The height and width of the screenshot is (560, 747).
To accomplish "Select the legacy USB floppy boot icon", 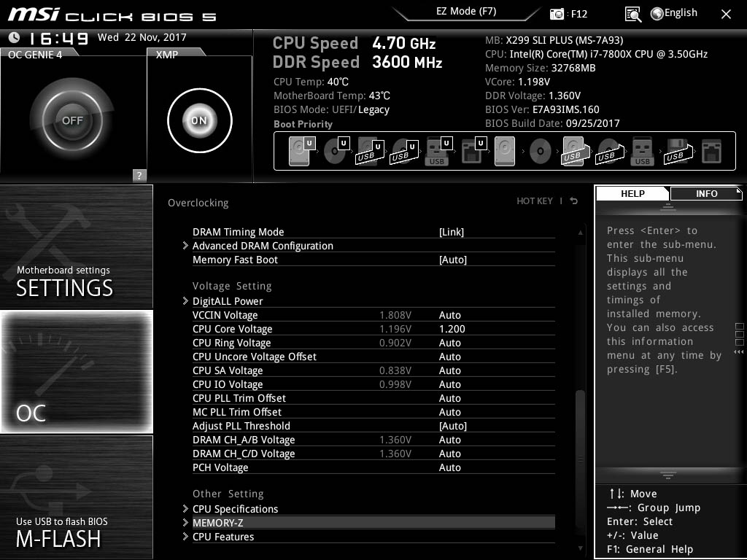I will [x=678, y=152].
